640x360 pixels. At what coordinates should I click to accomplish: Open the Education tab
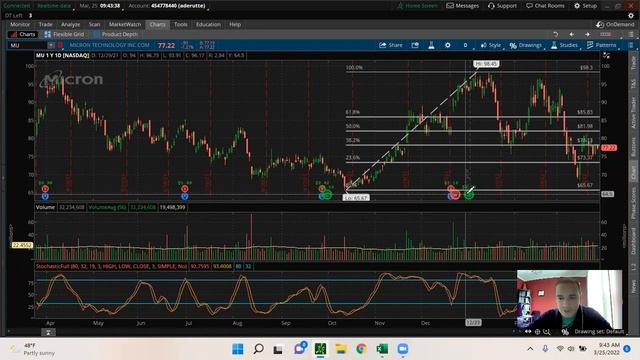tap(208, 24)
